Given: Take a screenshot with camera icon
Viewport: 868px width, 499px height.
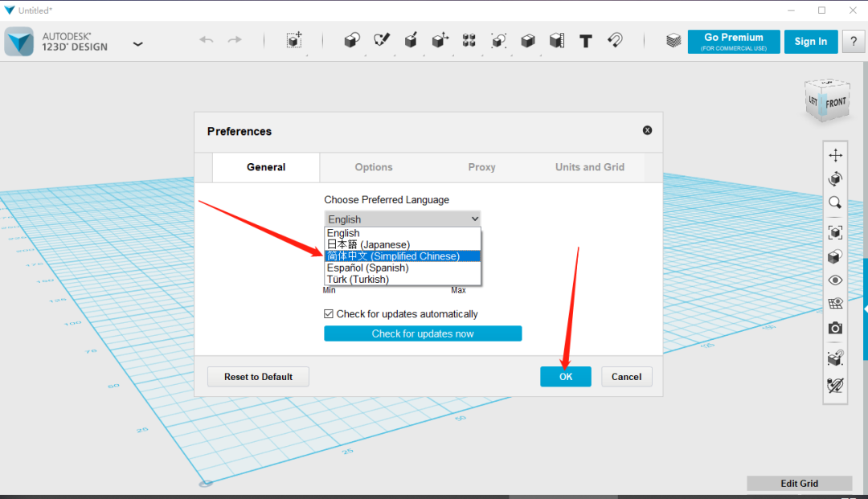Looking at the screenshot, I should tap(835, 328).
